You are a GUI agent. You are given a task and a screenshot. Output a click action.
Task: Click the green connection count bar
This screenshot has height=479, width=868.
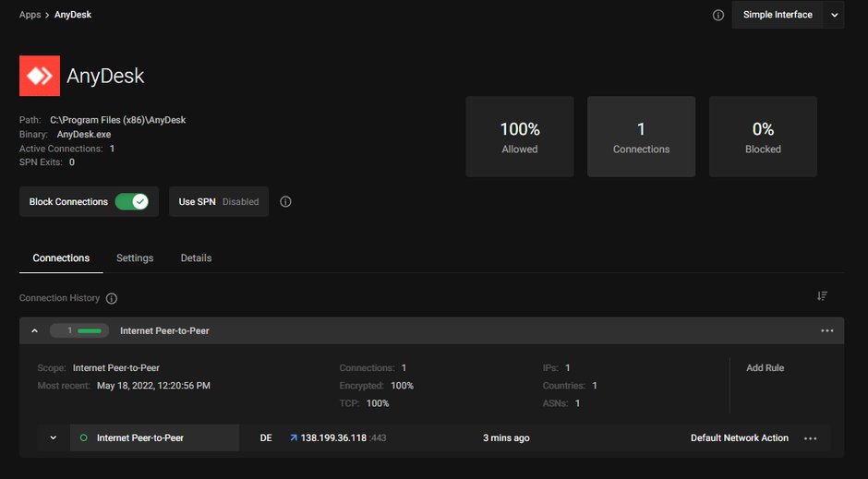point(90,330)
